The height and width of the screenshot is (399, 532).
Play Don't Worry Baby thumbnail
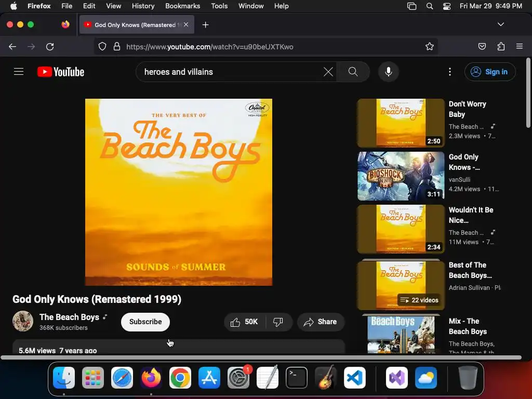point(401,123)
